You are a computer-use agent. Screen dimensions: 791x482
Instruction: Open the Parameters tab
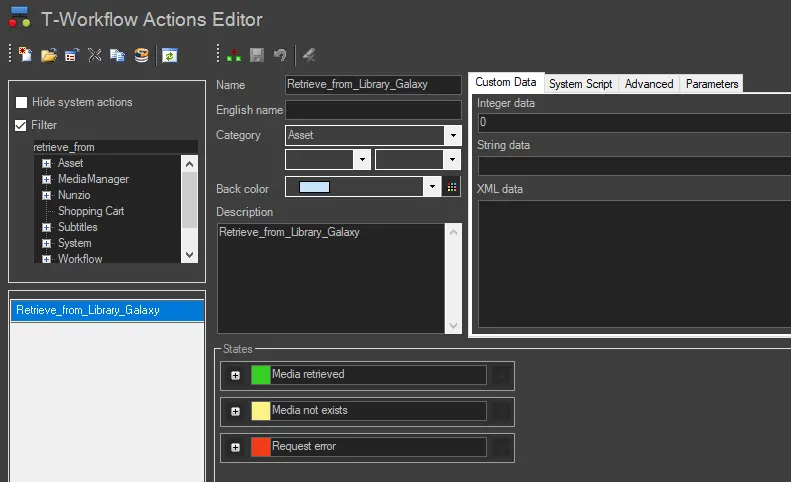click(x=711, y=84)
